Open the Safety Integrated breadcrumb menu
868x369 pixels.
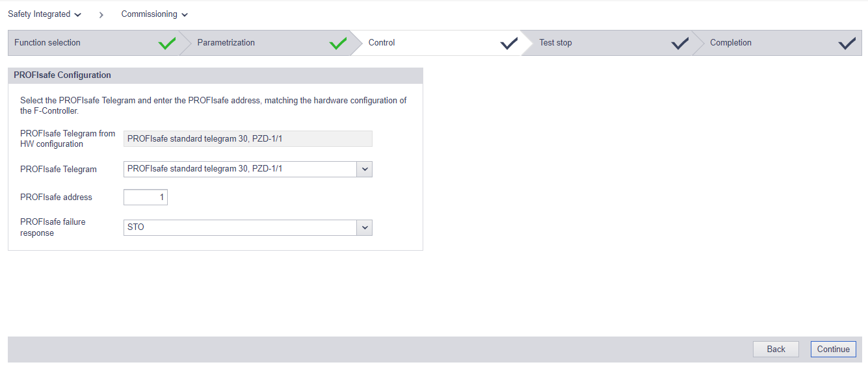tap(45, 14)
